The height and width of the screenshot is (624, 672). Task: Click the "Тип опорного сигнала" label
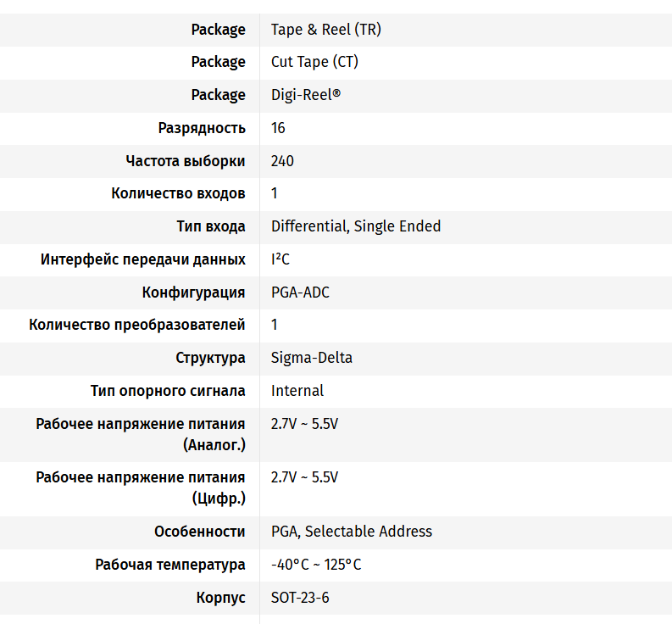(x=168, y=391)
